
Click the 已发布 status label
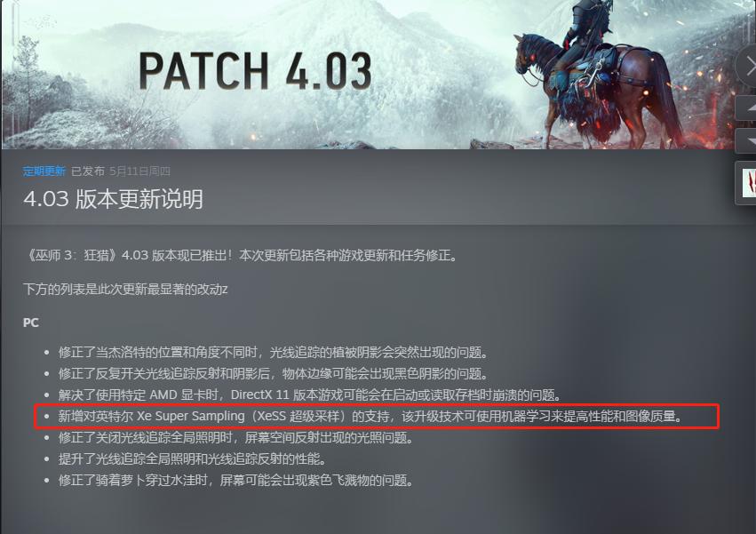tap(88, 171)
